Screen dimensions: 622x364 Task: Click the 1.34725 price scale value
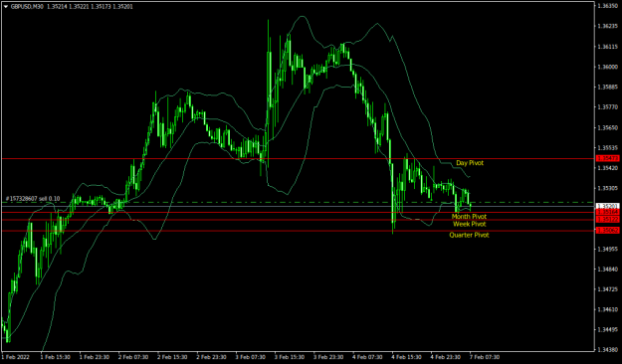(x=608, y=289)
